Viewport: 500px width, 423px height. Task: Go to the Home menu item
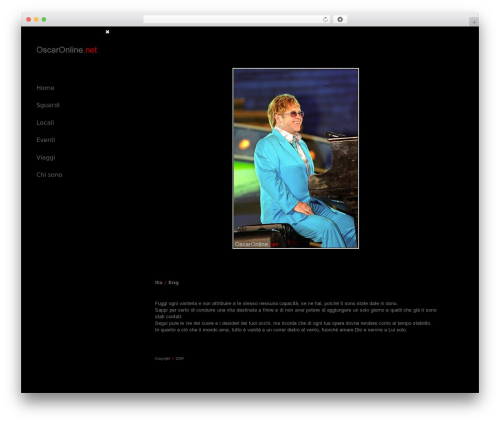point(45,88)
